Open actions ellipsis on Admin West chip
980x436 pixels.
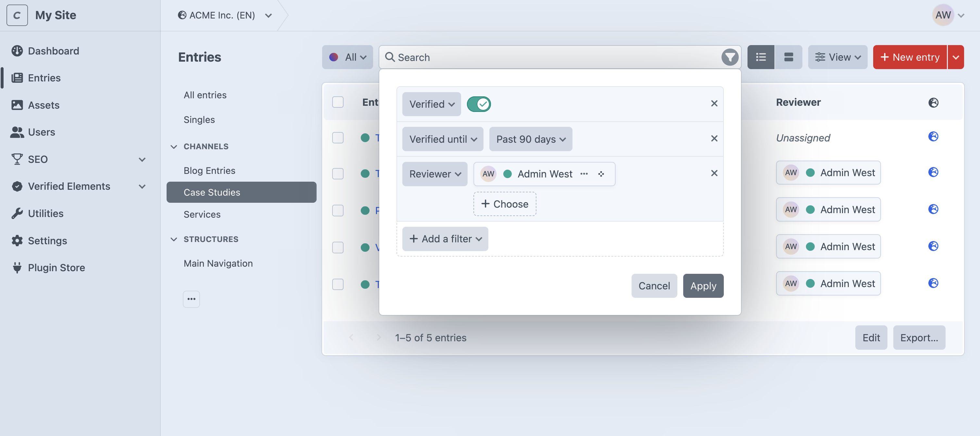coord(584,174)
